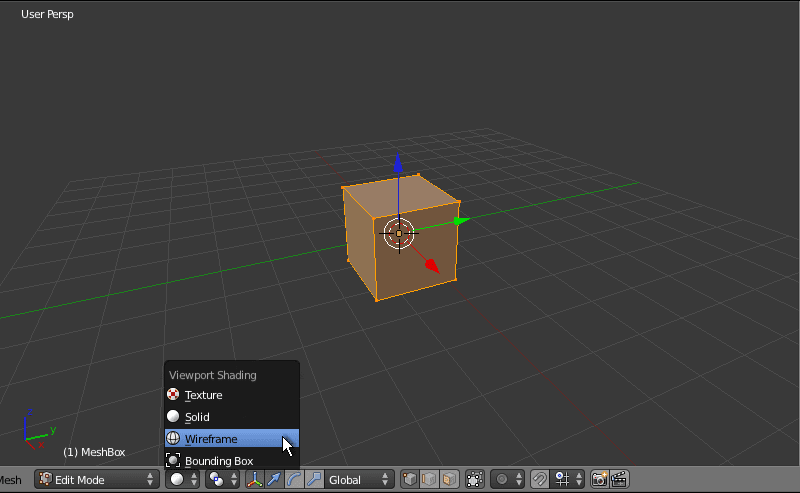
Task: Enable the rotate manipulator arc
Action: pos(294,480)
